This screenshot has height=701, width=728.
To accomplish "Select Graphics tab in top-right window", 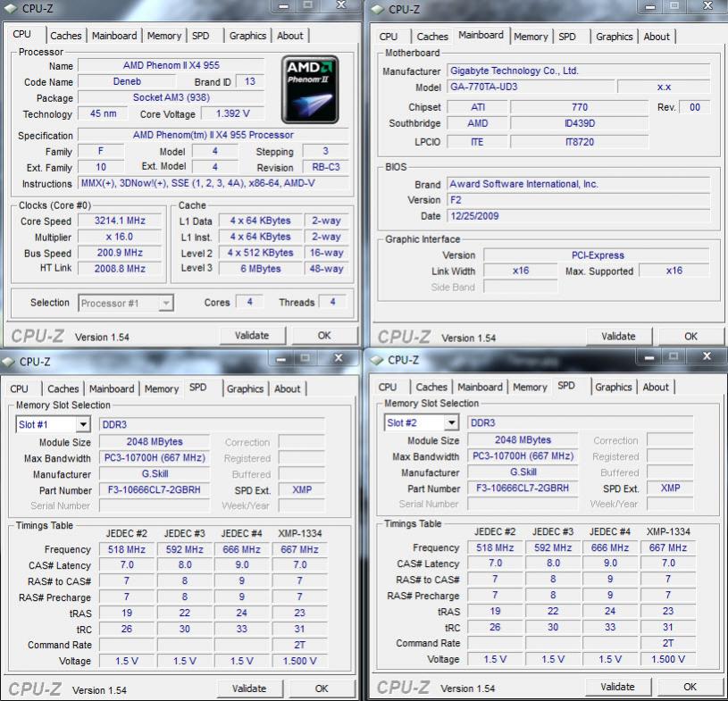I will 615,37.
